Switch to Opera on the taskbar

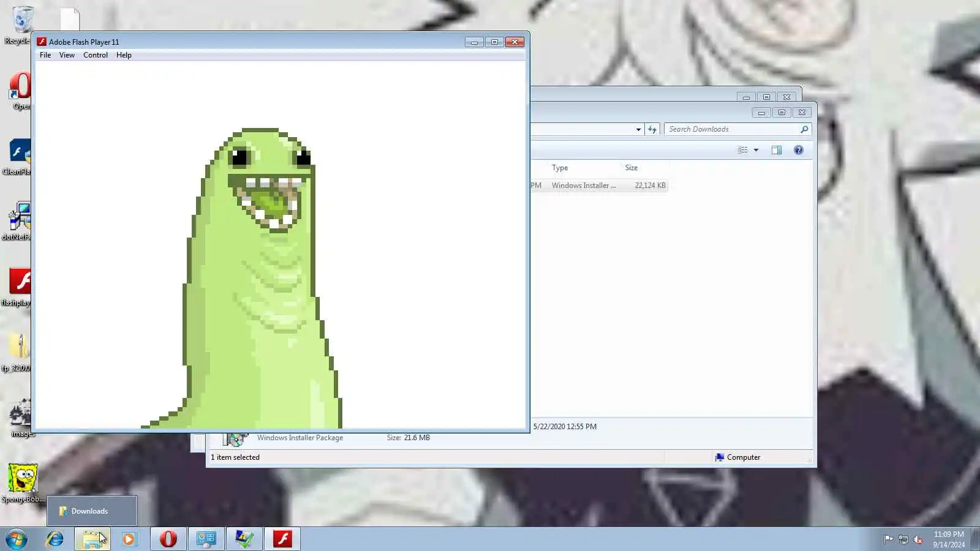(x=168, y=539)
